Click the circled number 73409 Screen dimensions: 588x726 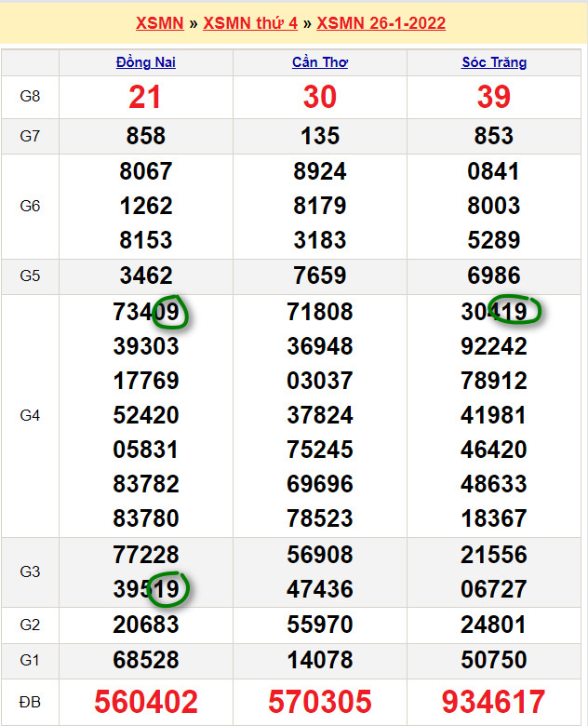[x=146, y=312]
